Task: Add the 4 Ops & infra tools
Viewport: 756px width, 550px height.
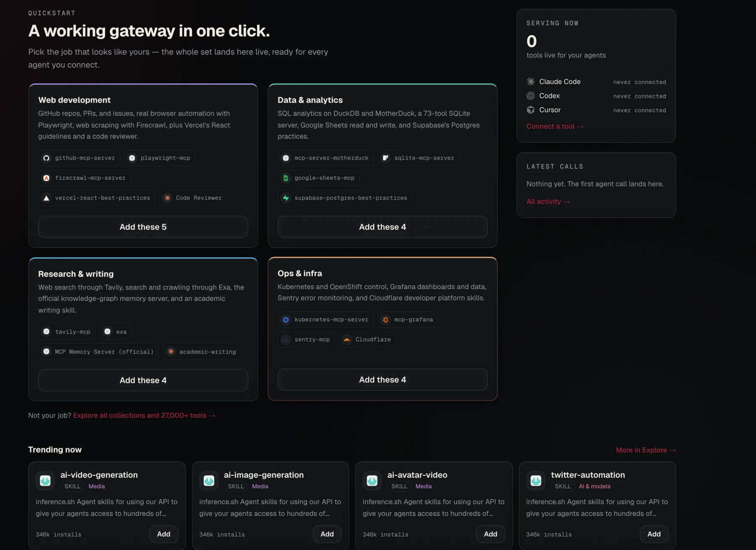Action: (x=383, y=380)
